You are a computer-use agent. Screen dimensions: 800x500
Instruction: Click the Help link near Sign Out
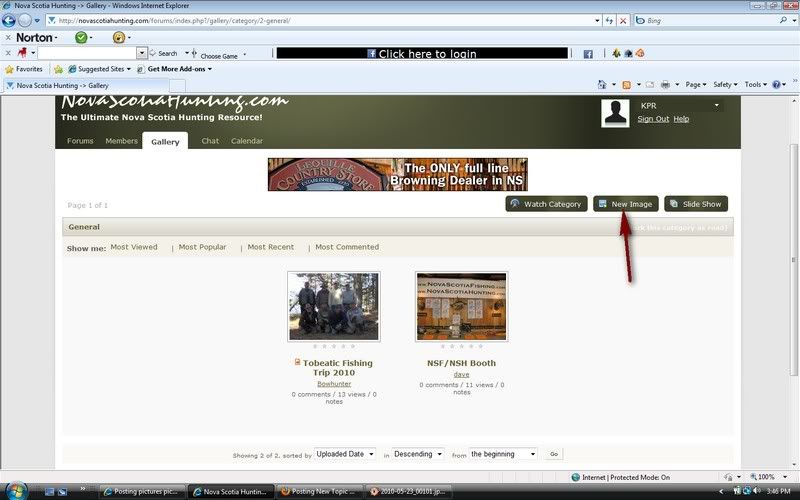pos(681,119)
